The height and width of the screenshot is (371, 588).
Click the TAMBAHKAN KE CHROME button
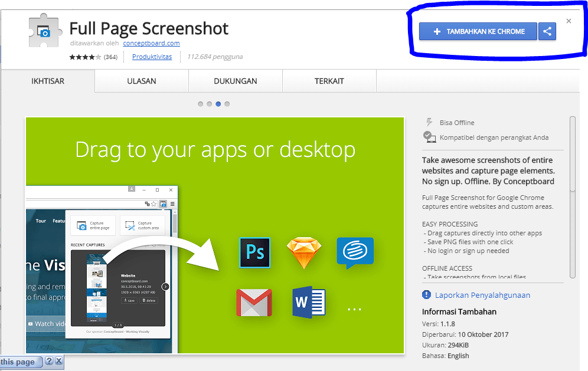[x=478, y=31]
